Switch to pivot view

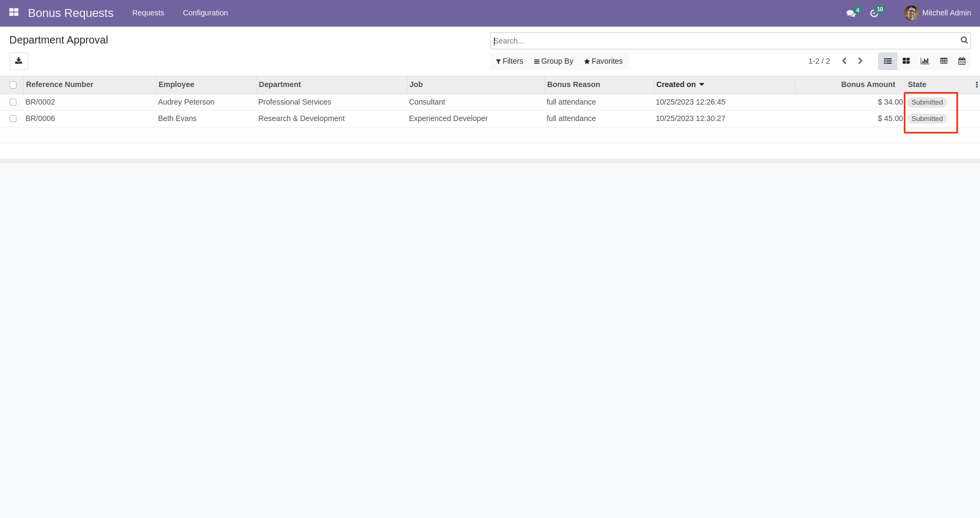(943, 61)
